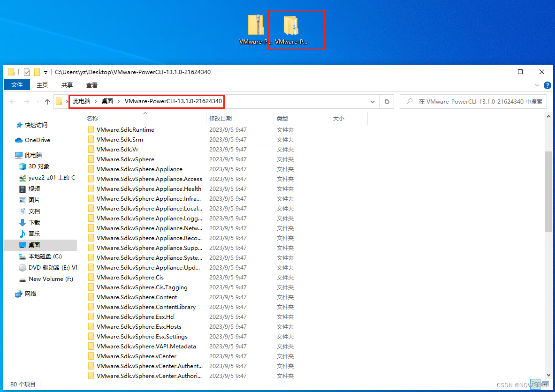Click the Properties checkmark icon in title bar
This screenshot has width=555, height=392.
27,72
